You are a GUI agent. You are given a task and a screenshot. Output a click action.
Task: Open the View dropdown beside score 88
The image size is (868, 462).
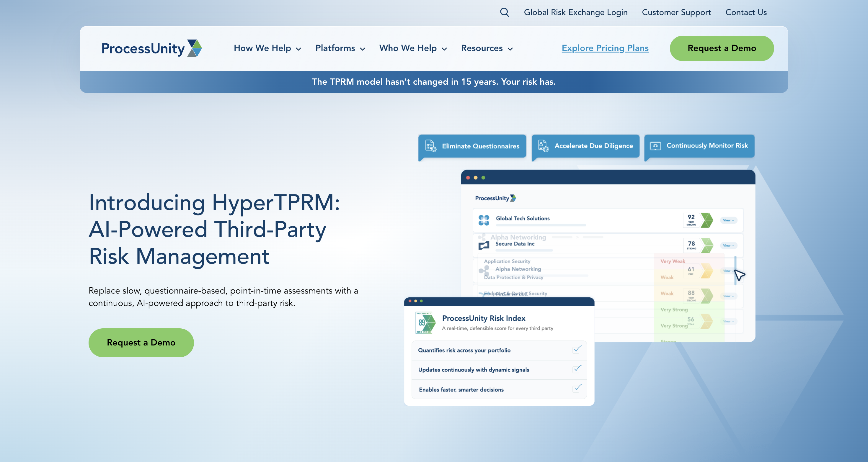tap(729, 296)
